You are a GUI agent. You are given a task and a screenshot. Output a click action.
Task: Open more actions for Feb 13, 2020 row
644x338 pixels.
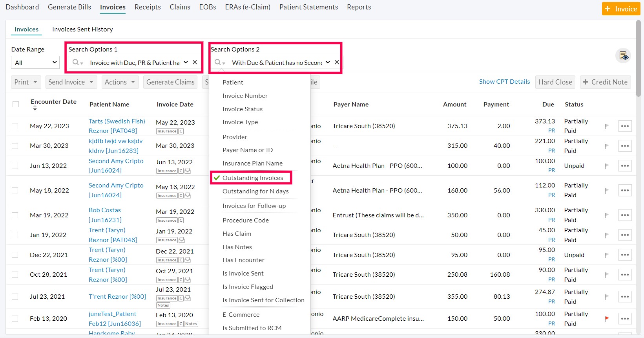click(x=625, y=319)
